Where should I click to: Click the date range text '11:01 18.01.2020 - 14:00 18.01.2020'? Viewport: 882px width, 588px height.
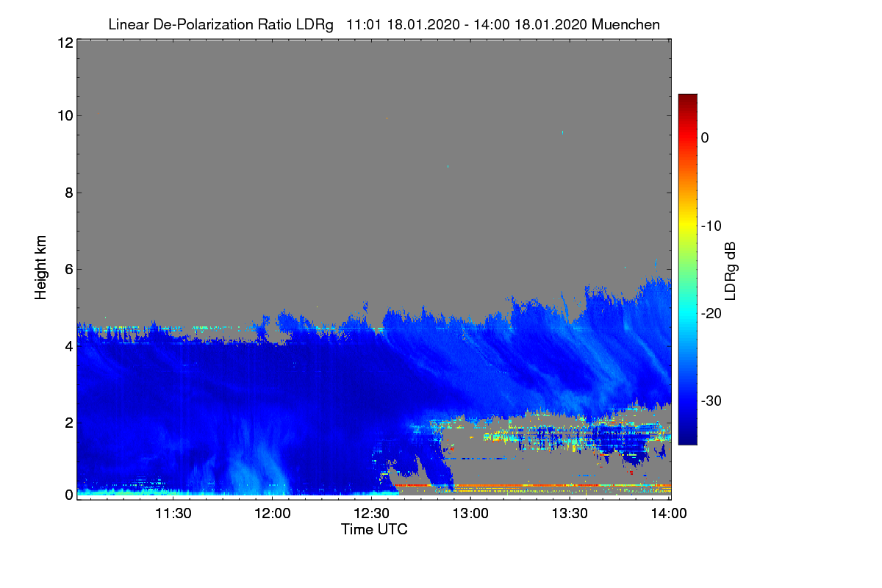tap(466, 24)
